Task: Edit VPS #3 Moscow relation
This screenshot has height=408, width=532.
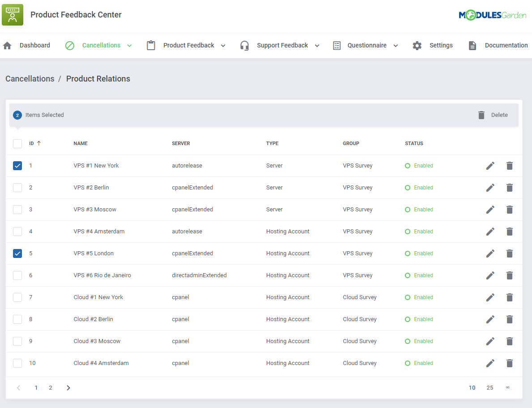Action: [x=490, y=210]
